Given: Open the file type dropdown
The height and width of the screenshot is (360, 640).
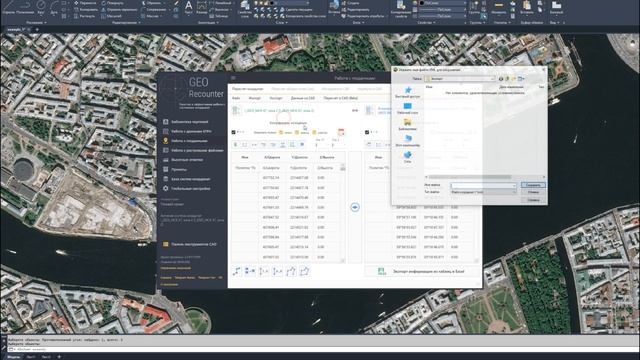Looking at the screenshot, I should [484, 192].
